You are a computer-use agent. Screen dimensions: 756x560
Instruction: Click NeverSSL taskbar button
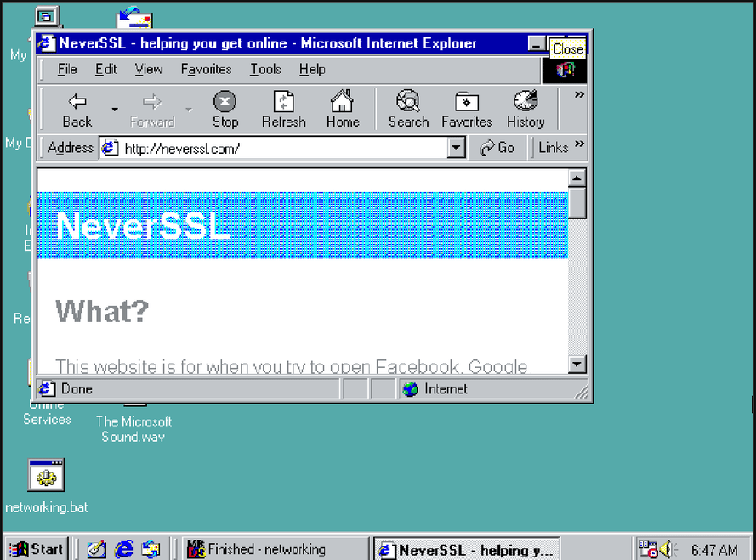467,550
